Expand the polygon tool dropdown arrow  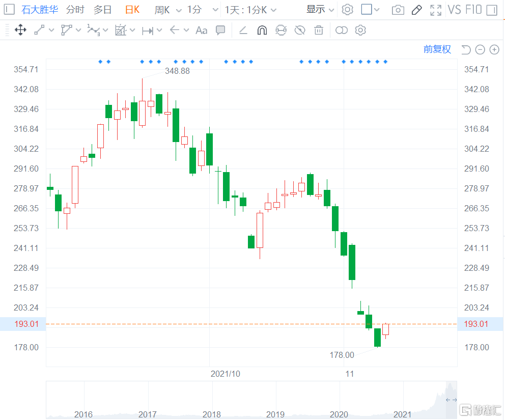pos(78,30)
